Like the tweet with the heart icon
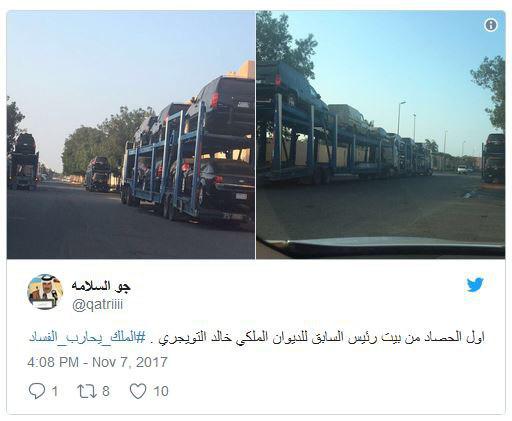512x421 pixels. point(138,391)
